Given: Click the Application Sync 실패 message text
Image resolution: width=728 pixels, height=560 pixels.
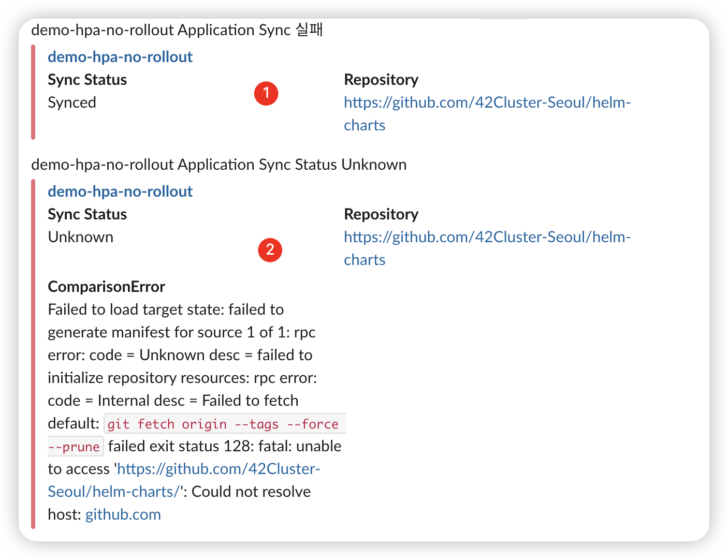Looking at the screenshot, I should (177, 30).
